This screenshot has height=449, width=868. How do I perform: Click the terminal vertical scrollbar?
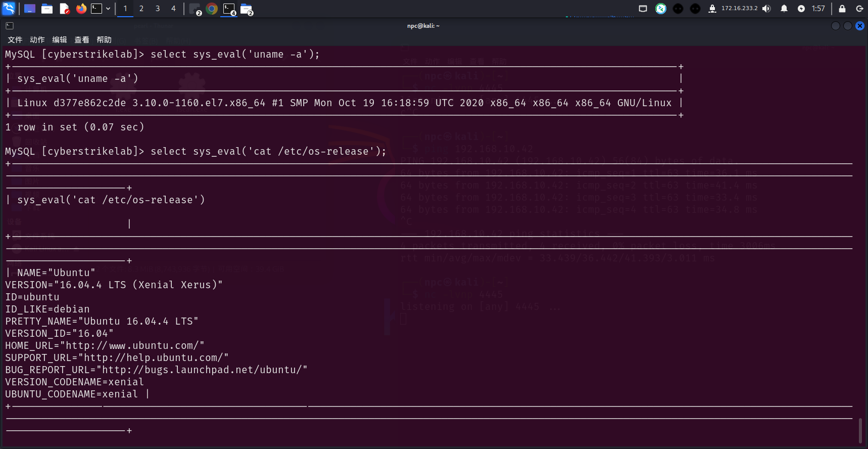[x=860, y=430]
